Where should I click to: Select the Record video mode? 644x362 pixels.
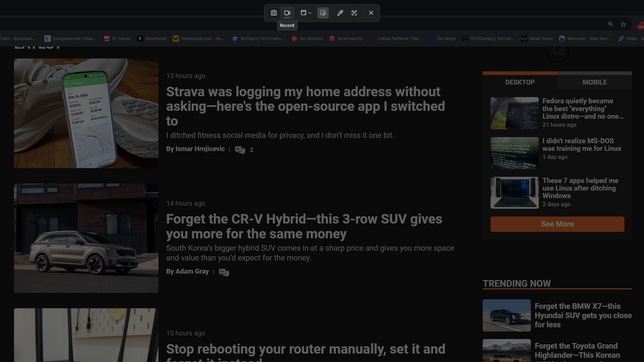(287, 13)
